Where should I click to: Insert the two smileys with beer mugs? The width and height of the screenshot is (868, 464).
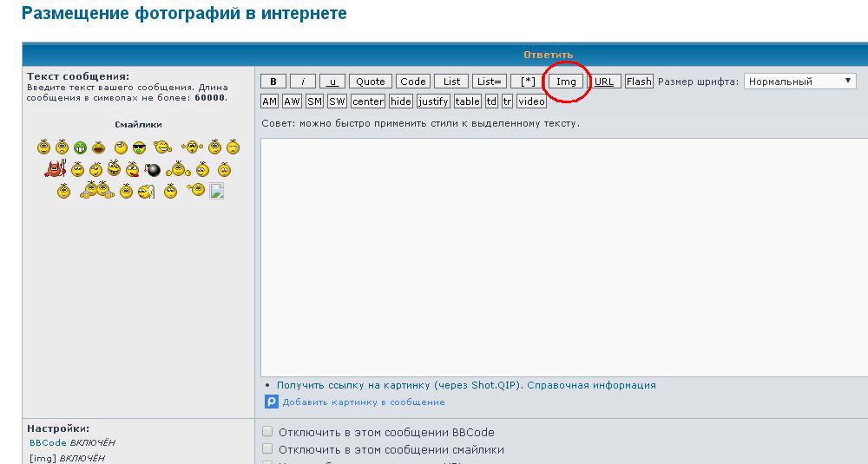97,190
